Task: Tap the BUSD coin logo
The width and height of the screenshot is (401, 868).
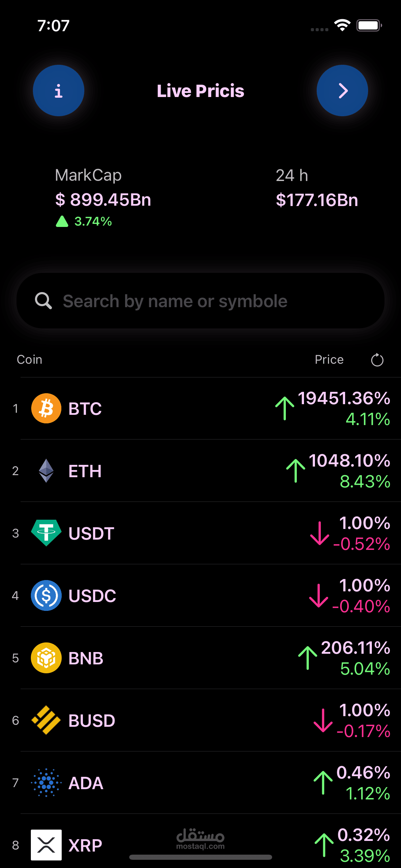Action: pyautogui.click(x=46, y=720)
